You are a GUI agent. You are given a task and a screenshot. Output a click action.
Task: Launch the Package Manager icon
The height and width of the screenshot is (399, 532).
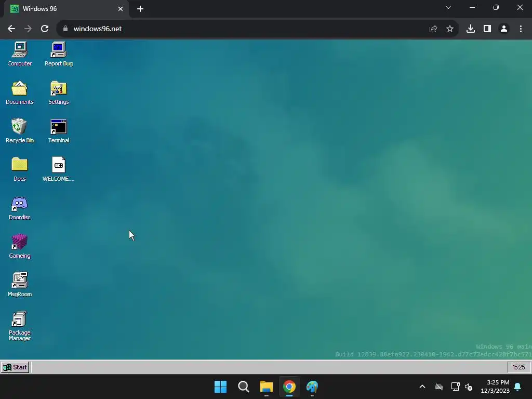click(20, 326)
